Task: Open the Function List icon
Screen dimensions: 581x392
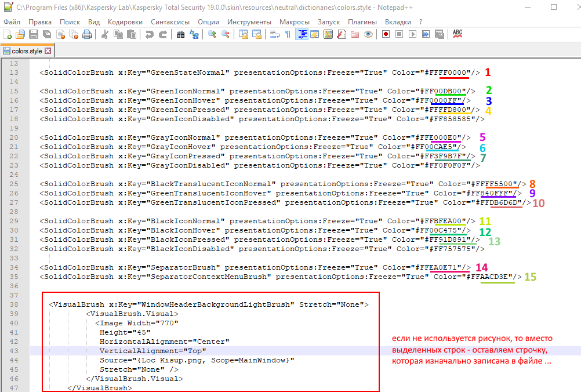Action: point(342,34)
